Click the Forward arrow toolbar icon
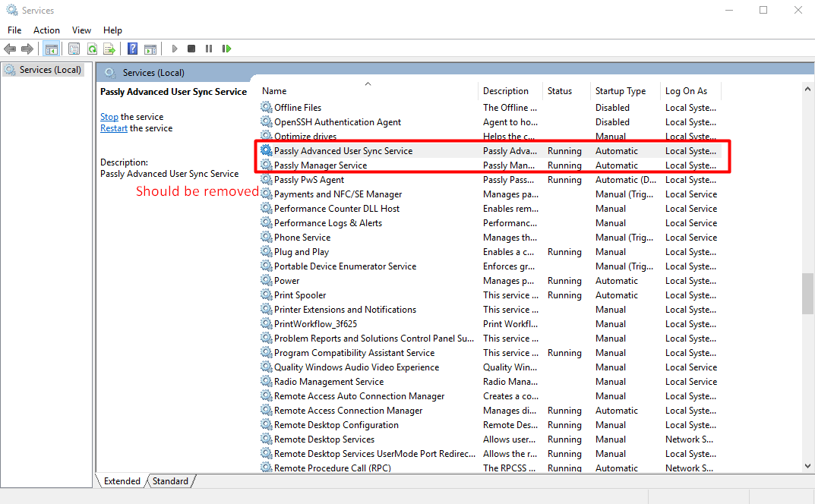The width and height of the screenshot is (815, 504). click(x=27, y=49)
